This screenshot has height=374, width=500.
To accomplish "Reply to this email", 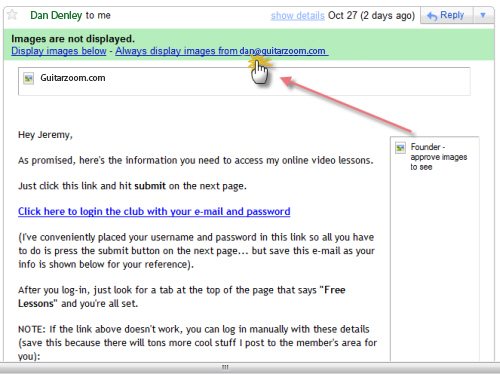I will pos(446,15).
